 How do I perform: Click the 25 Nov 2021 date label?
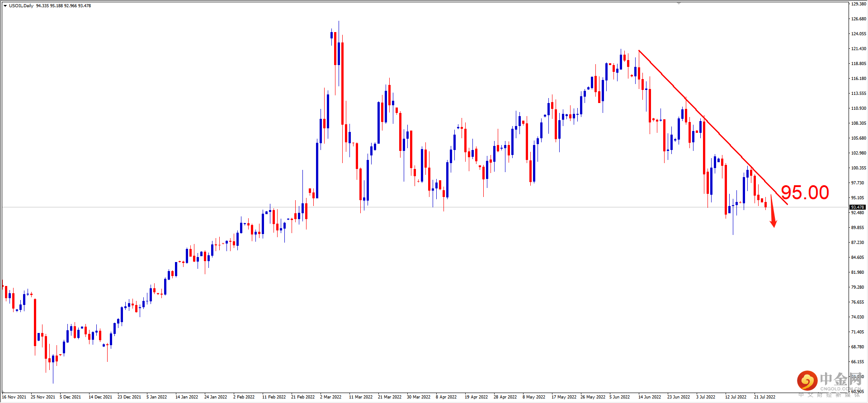(x=43, y=397)
